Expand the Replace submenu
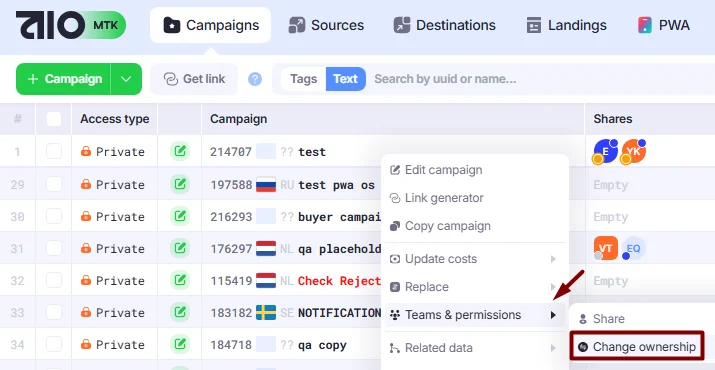Screen dimensions: 715x370 coord(475,287)
